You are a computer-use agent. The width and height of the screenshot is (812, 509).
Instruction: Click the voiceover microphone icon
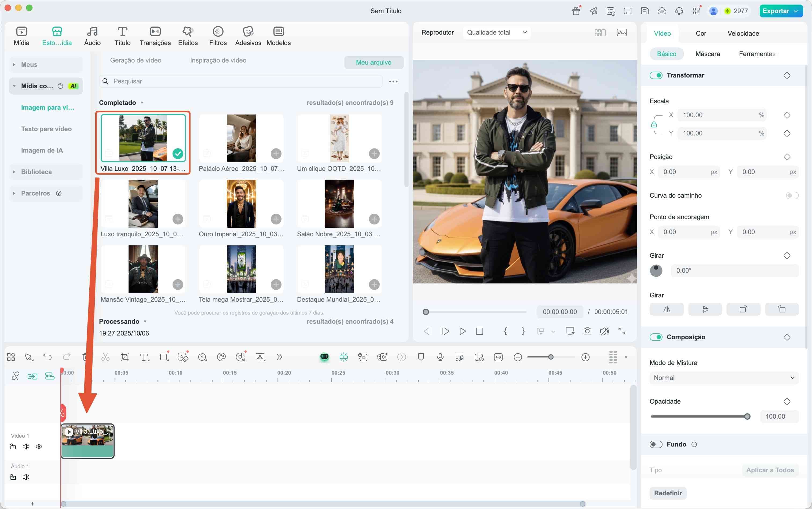click(440, 357)
